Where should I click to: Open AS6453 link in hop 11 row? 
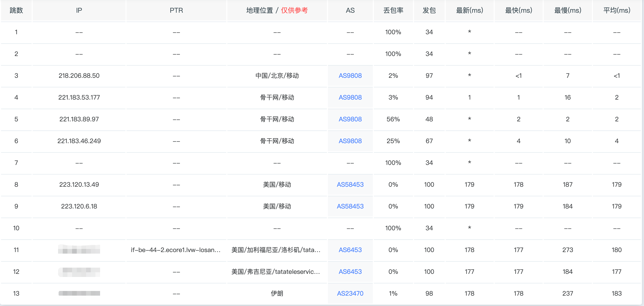coord(350,250)
